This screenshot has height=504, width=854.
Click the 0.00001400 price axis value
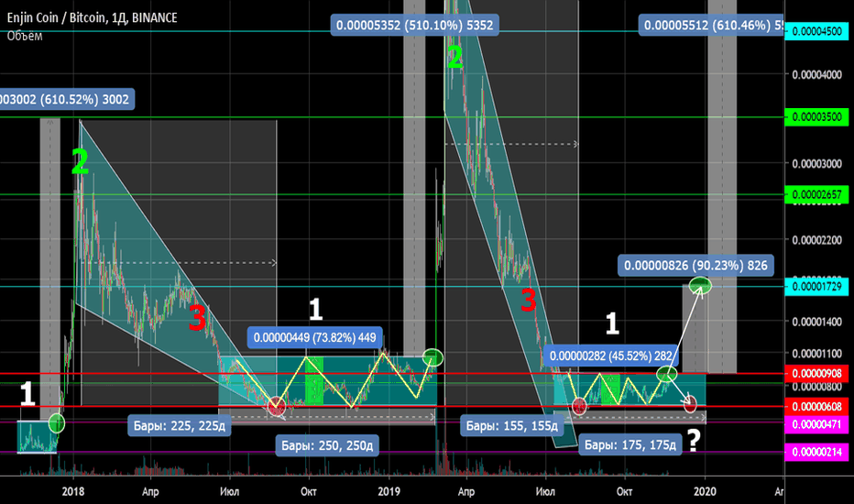816,322
